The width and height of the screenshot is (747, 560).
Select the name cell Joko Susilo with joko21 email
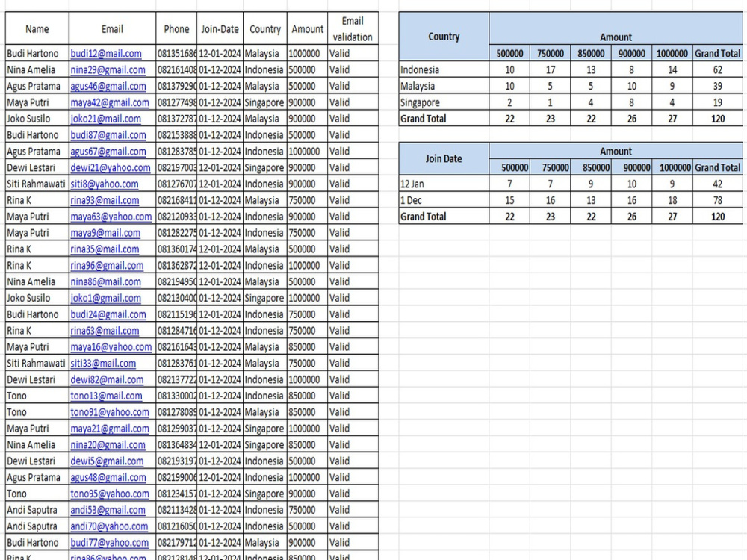37,119
